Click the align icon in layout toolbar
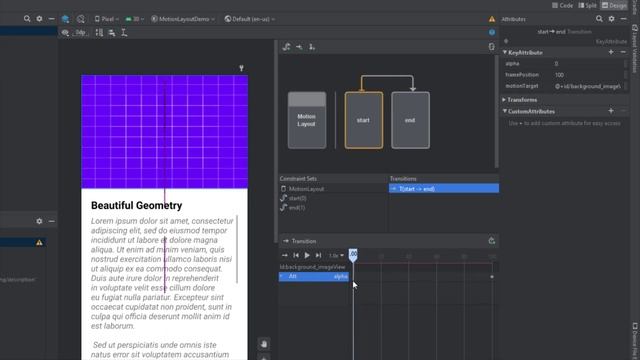This screenshot has width=640, height=360. (x=111, y=33)
